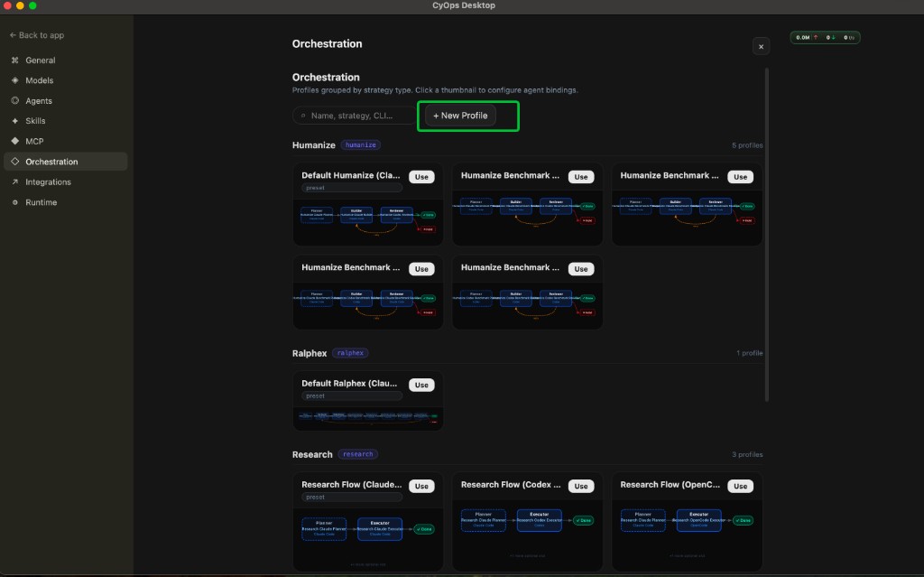
Task: Click the Default Humanize (Cla... card title
Action: pos(351,175)
